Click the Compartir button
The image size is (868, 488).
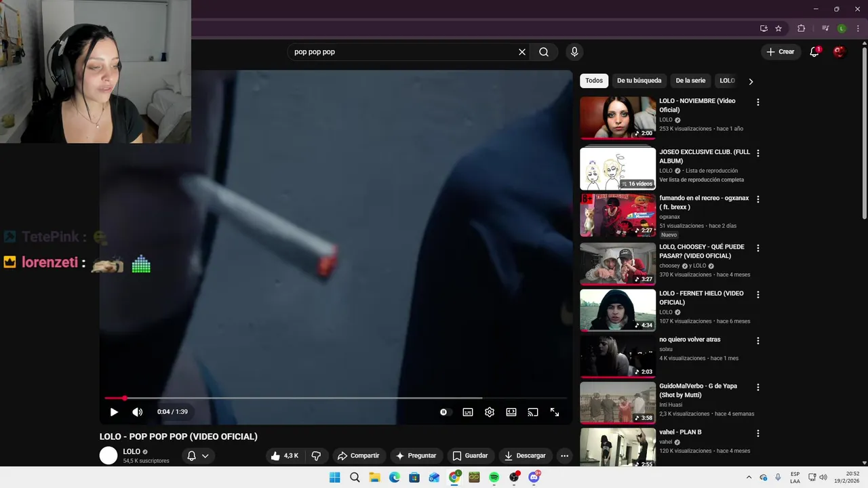[x=359, y=456]
